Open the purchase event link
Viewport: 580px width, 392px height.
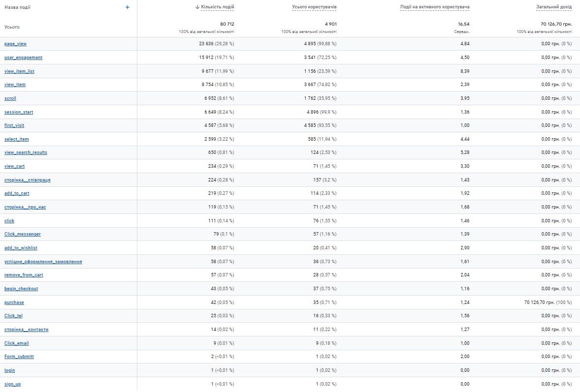pyautogui.click(x=14, y=302)
